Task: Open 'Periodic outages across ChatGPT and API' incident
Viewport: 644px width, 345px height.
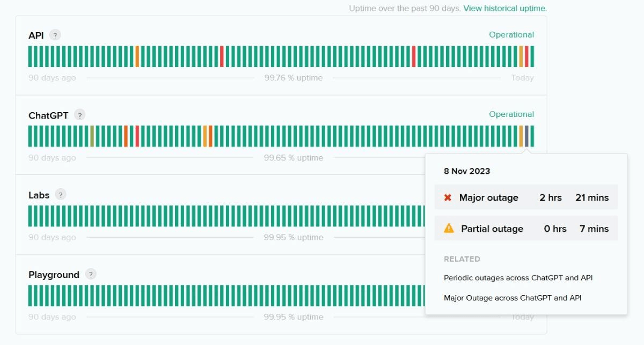Action: pyautogui.click(x=518, y=278)
